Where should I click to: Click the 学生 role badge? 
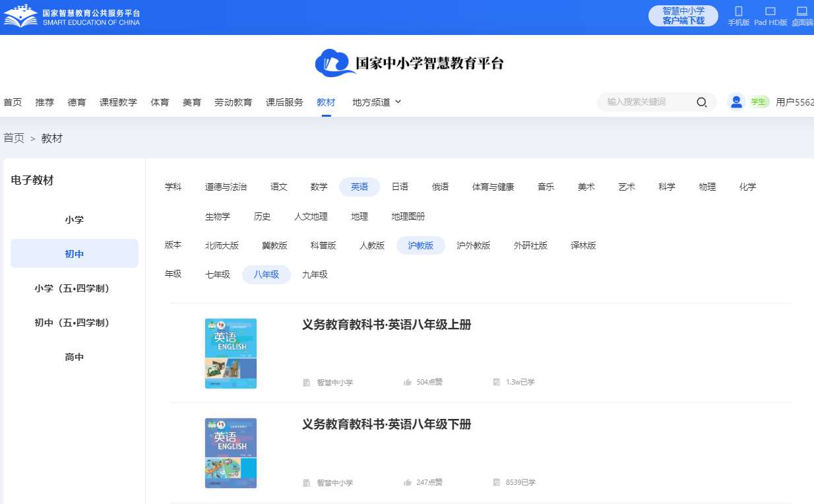759,102
